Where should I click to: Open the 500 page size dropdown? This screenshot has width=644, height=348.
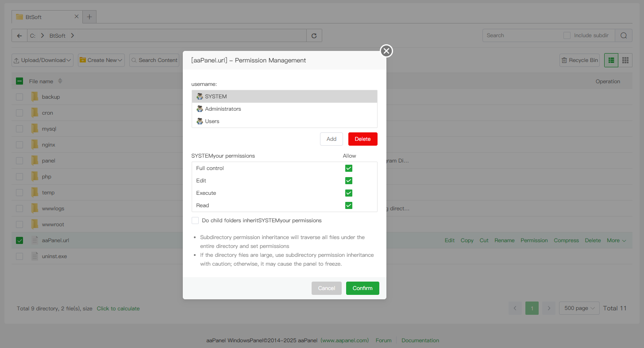(579, 308)
